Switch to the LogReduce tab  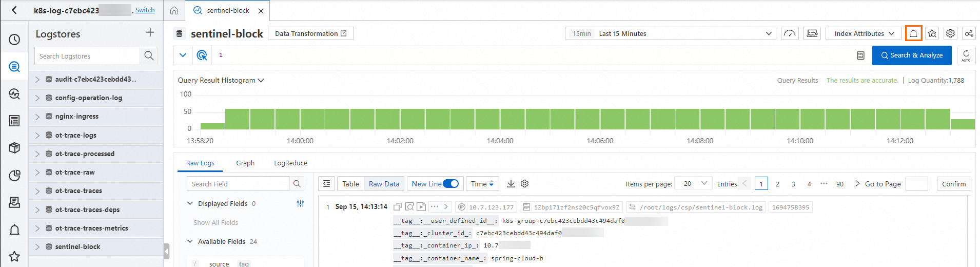[290, 163]
